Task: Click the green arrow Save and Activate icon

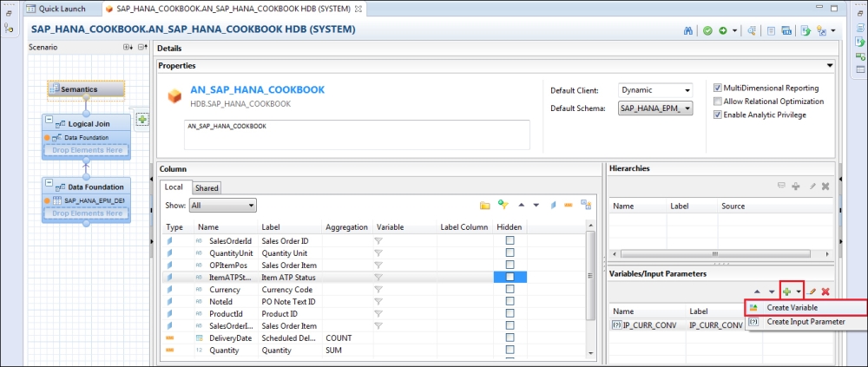Action: 723,31
